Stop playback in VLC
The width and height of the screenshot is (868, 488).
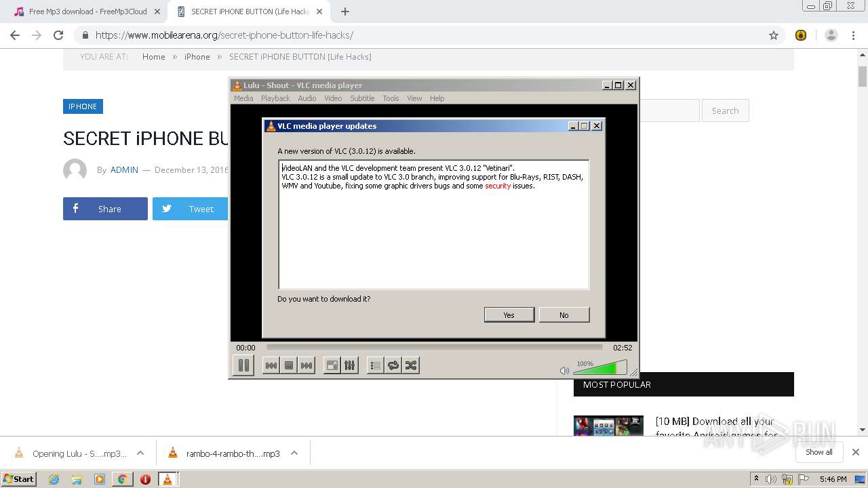[289, 365]
